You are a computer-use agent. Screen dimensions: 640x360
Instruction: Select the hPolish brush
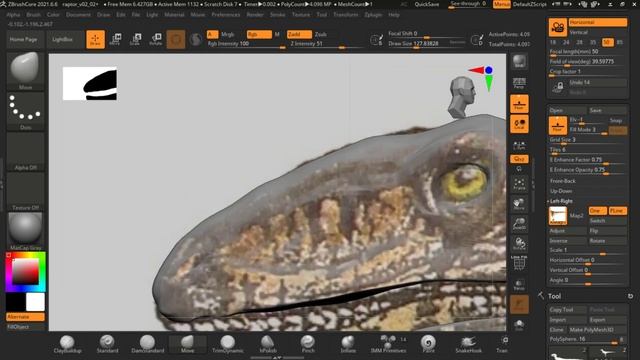click(268, 344)
